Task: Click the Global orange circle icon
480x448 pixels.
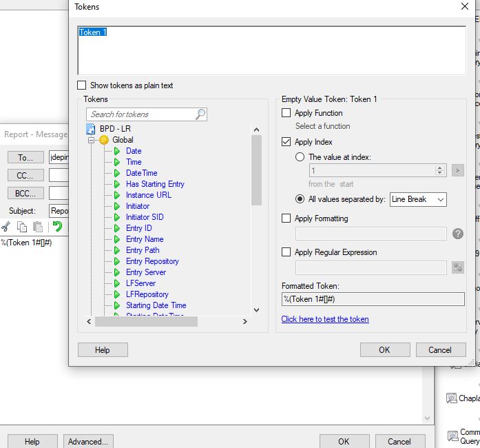Action: tap(104, 140)
